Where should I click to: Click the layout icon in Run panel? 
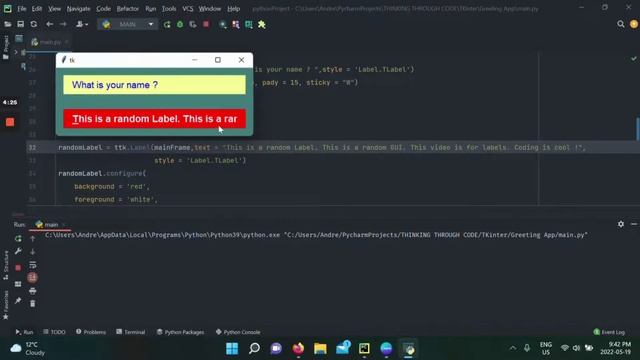click(18, 284)
